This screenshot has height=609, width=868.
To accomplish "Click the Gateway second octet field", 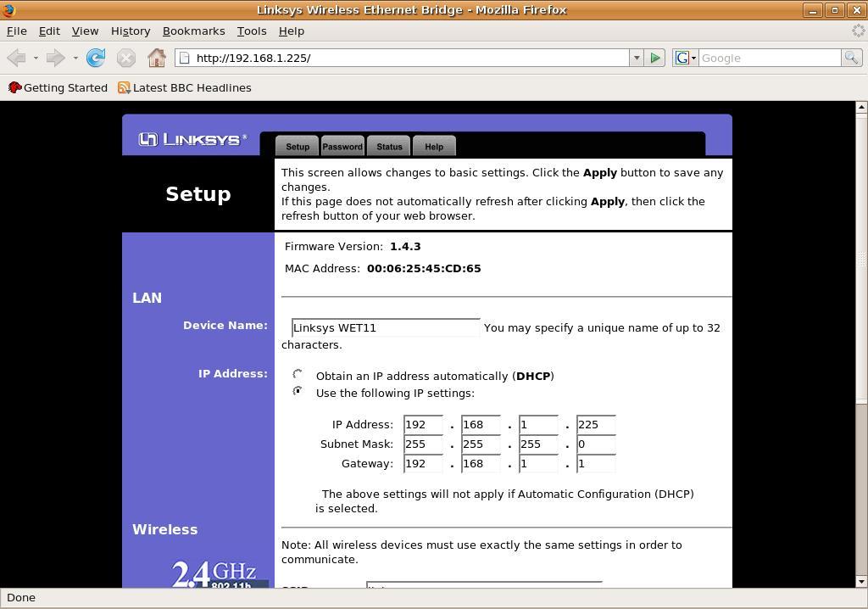I will click(x=481, y=463).
